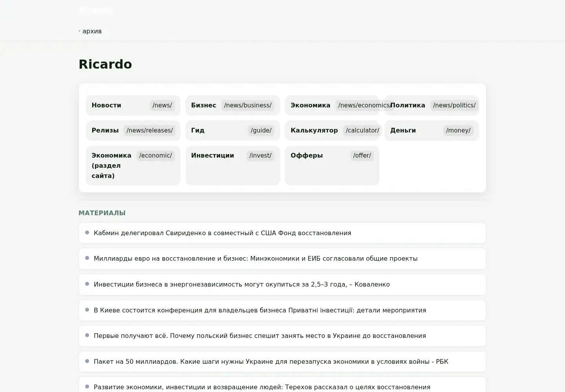Open the Калькулятор /calculator/ card
The width and height of the screenshot is (565, 392).
click(x=332, y=131)
